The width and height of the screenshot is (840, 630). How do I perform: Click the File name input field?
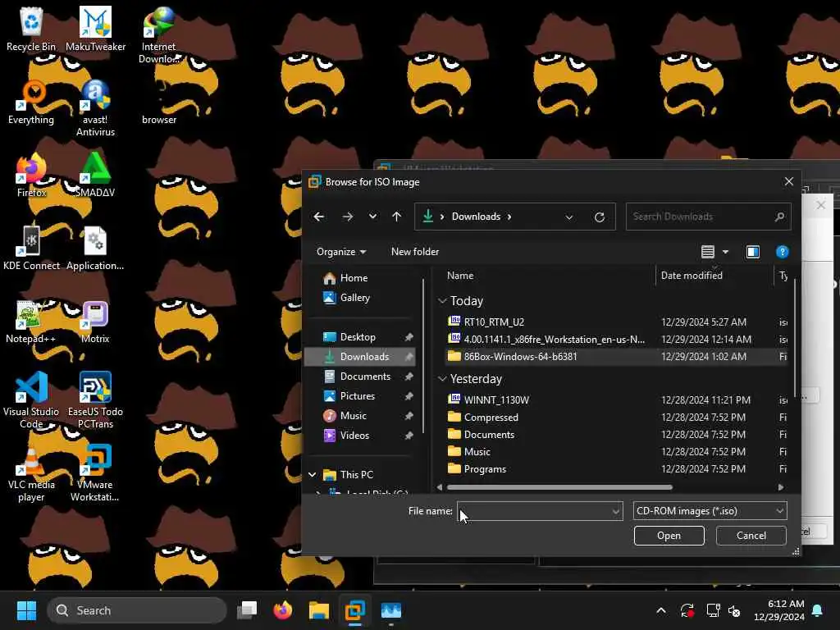pyautogui.click(x=540, y=511)
